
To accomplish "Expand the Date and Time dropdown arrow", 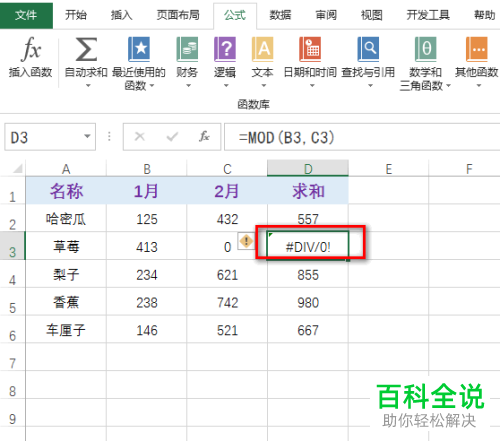I will click(x=312, y=86).
